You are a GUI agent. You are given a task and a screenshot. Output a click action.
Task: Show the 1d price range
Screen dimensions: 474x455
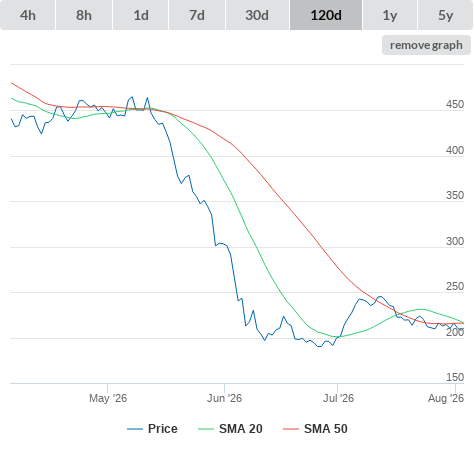point(141,15)
